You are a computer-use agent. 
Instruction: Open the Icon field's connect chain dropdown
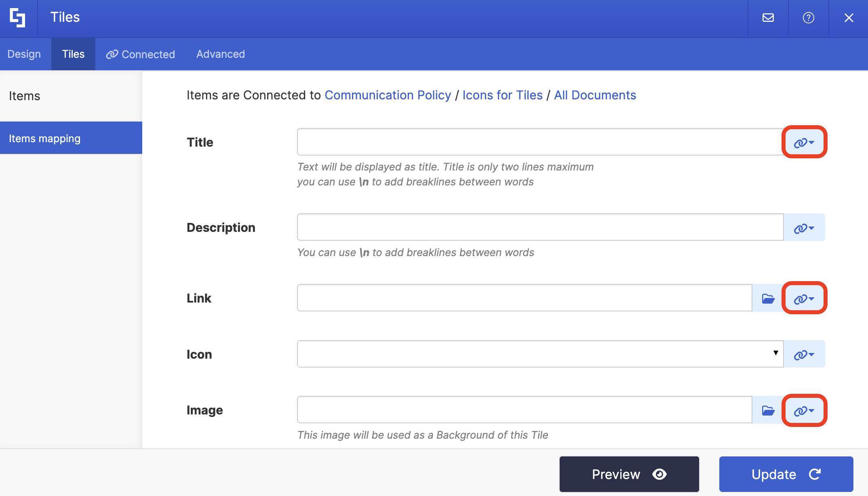click(x=804, y=354)
